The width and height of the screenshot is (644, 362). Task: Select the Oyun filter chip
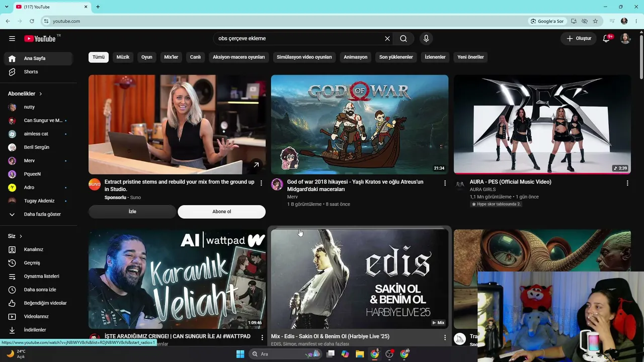coord(147,57)
